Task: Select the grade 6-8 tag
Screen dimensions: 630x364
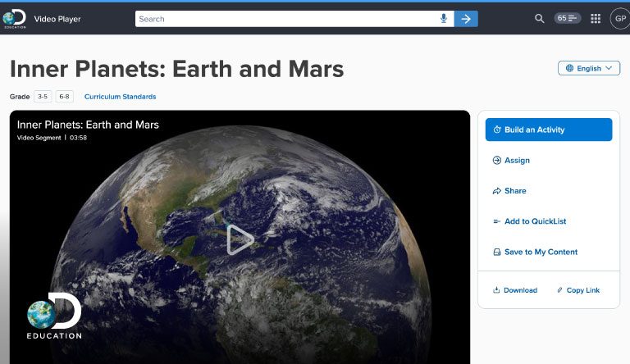Action: pos(64,97)
